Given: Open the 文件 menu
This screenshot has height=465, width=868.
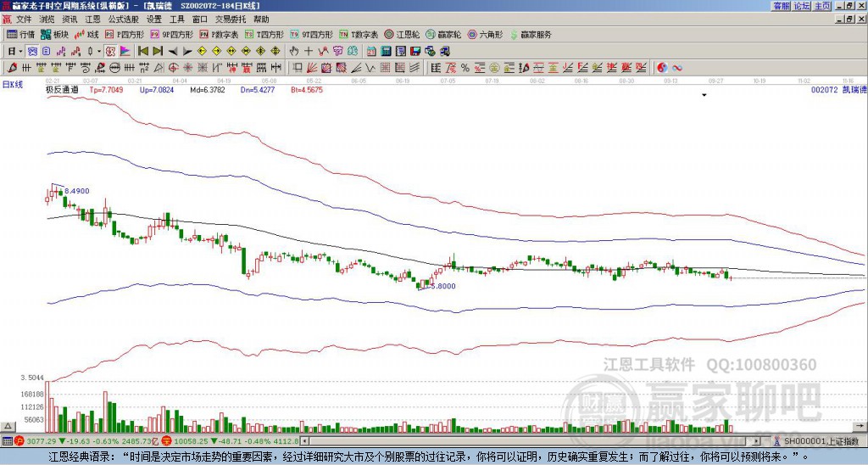Looking at the screenshot, I should point(24,20).
